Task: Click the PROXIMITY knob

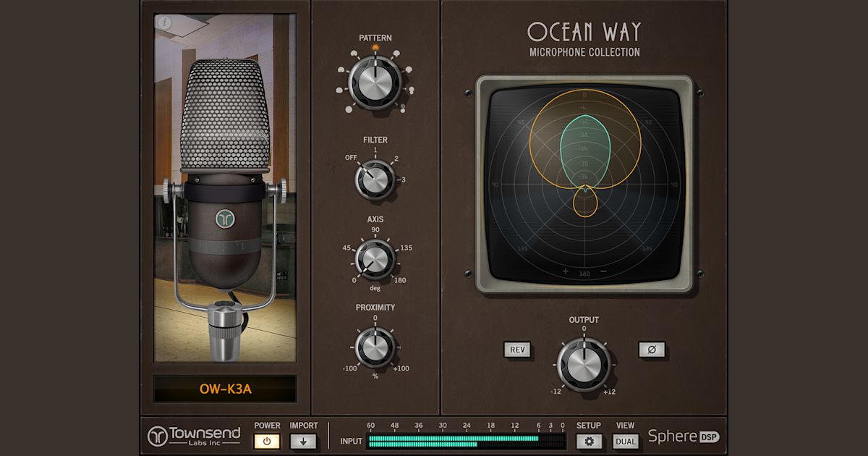Action: [x=375, y=347]
